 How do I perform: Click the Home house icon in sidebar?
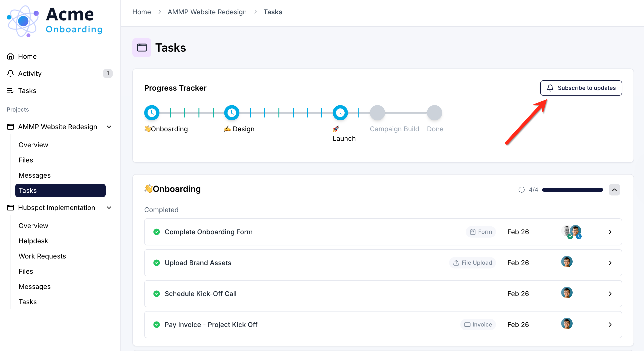point(10,56)
